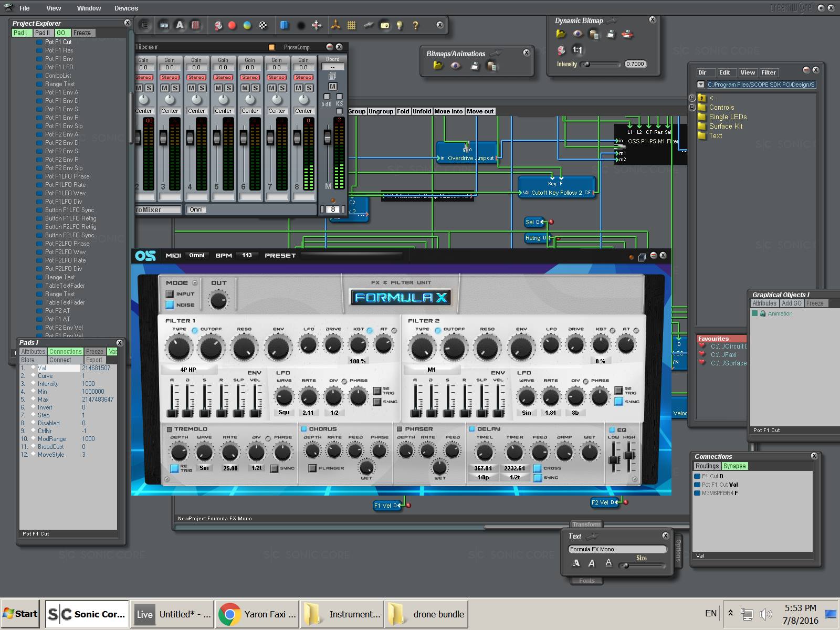
Task: Click the orange tripod axis toolbar icon
Action: coord(335,25)
